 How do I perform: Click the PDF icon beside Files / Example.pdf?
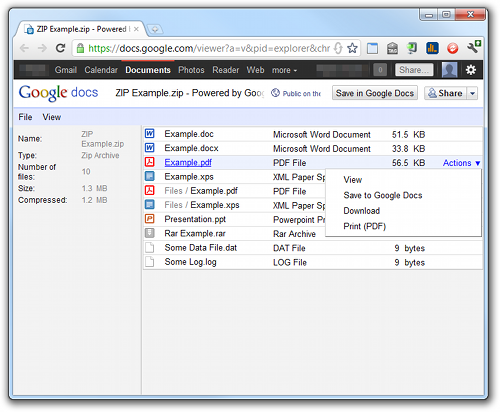(150, 190)
